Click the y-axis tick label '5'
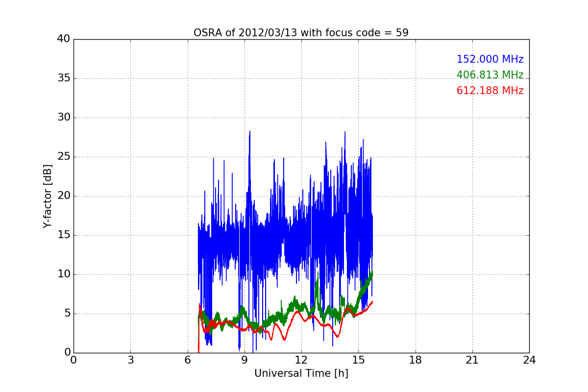 click(x=67, y=314)
